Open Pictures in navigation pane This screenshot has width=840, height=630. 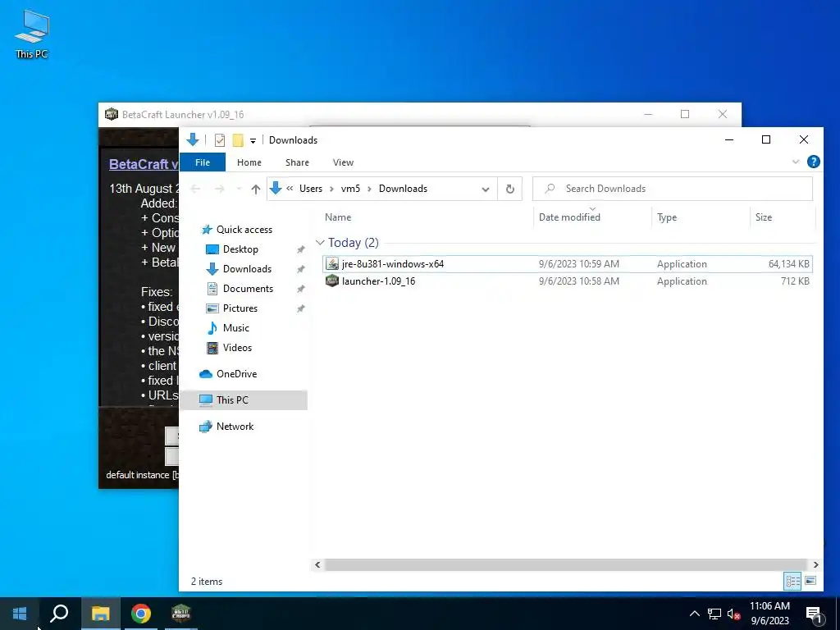240,308
